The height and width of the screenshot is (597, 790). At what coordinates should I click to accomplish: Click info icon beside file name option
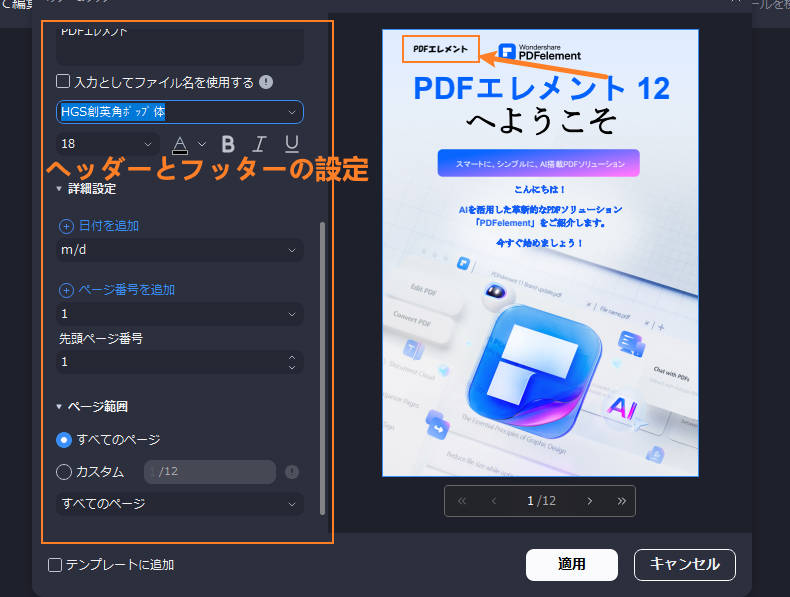click(266, 82)
